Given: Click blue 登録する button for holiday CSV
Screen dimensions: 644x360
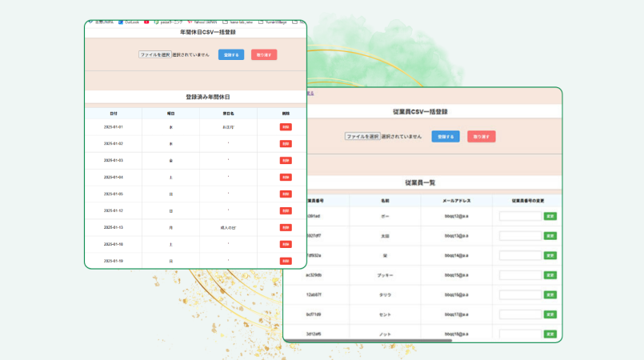Looking at the screenshot, I should [x=231, y=55].
